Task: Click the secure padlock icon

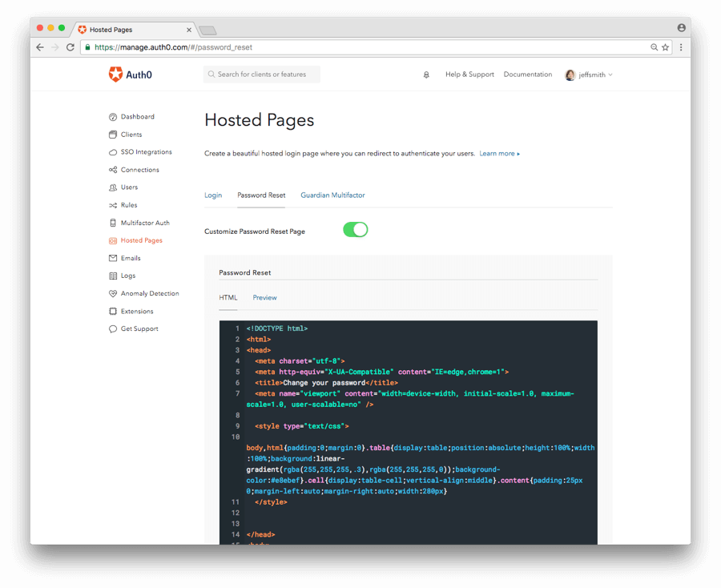Action: (88, 47)
